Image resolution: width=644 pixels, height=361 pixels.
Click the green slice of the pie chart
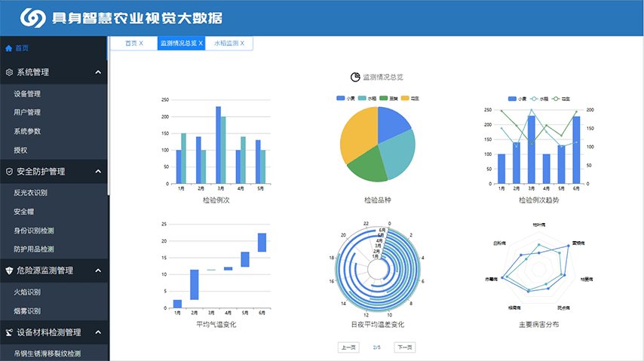(367, 164)
